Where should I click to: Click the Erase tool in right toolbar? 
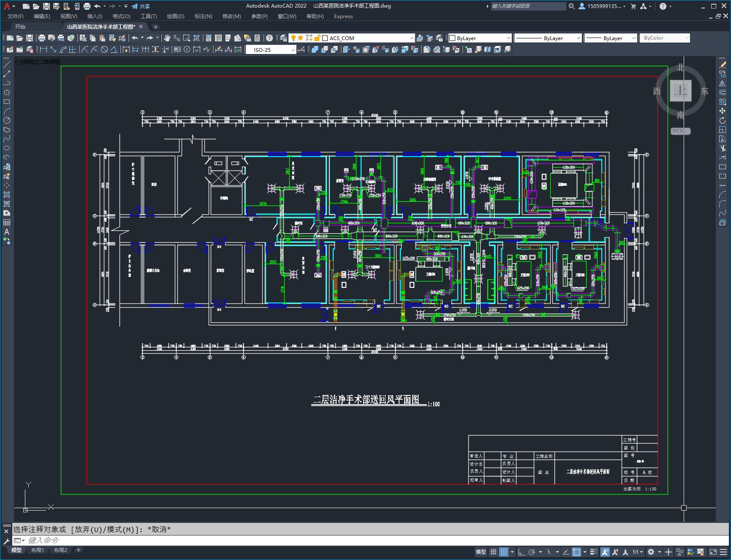723,65
